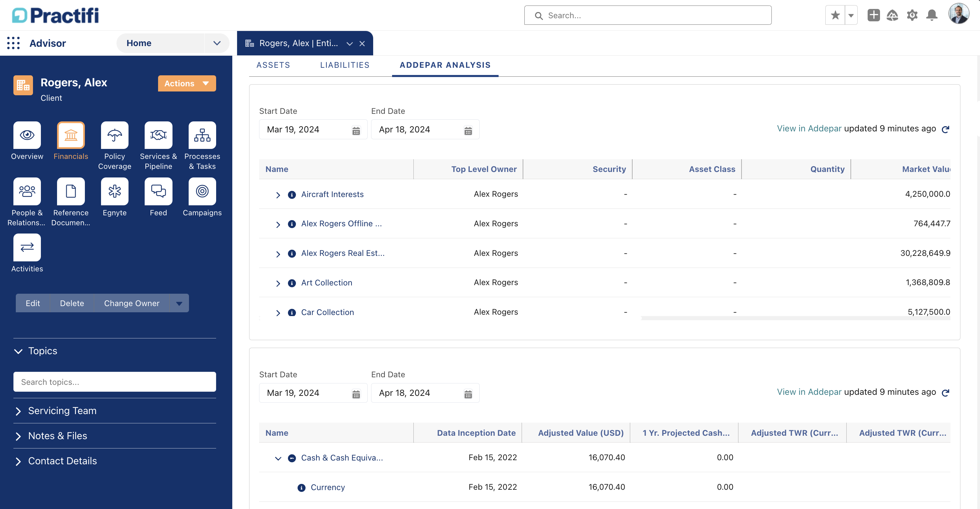The width and height of the screenshot is (980, 509).
Task: Open the Financials section icon
Action: point(71,135)
